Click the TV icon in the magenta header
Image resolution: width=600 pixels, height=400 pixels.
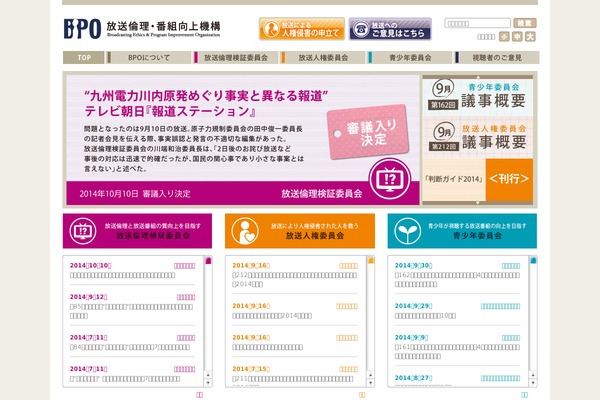[83, 231]
